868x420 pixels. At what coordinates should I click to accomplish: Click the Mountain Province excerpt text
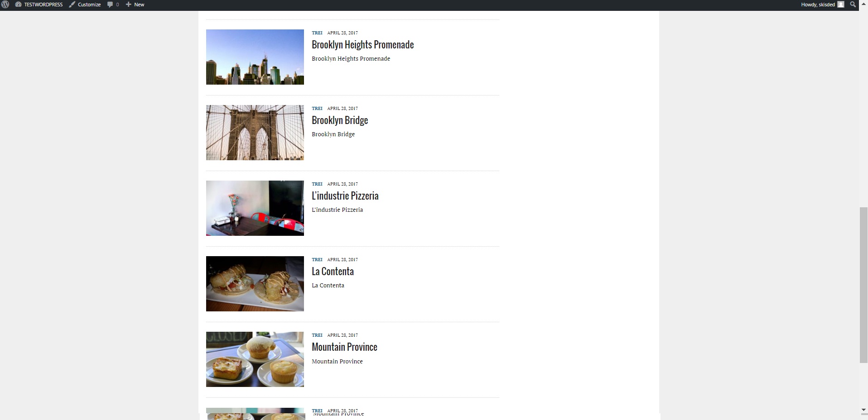[338, 361]
